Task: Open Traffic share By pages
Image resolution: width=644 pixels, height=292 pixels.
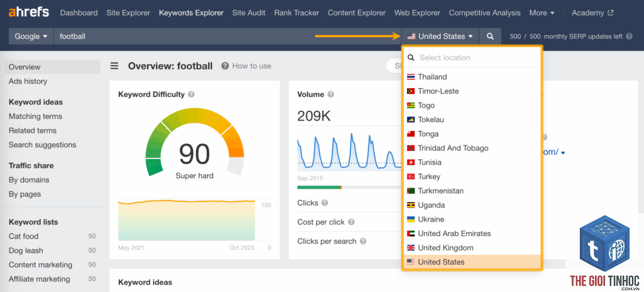Action: click(x=25, y=194)
